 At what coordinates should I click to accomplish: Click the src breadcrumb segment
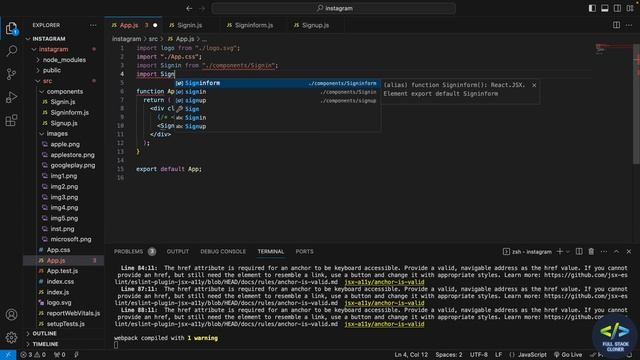pos(153,39)
